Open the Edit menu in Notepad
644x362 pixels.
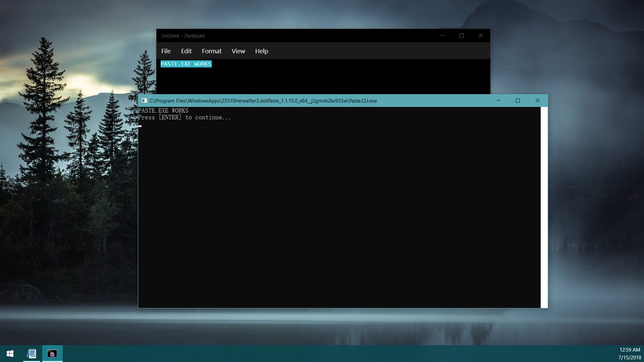pos(186,51)
